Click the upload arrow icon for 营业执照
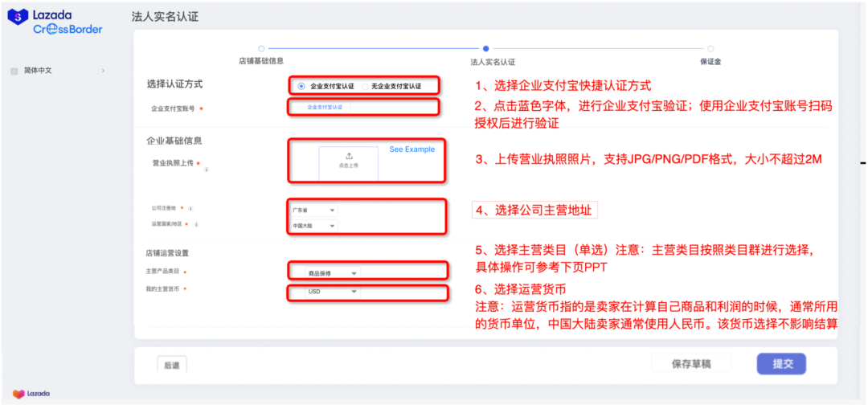The height and width of the screenshot is (405, 868). point(348,156)
